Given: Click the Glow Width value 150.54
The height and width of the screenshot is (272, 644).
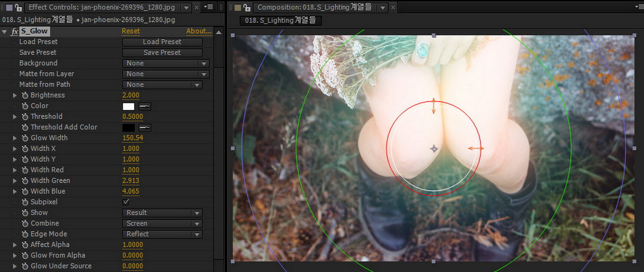Looking at the screenshot, I should [133, 138].
